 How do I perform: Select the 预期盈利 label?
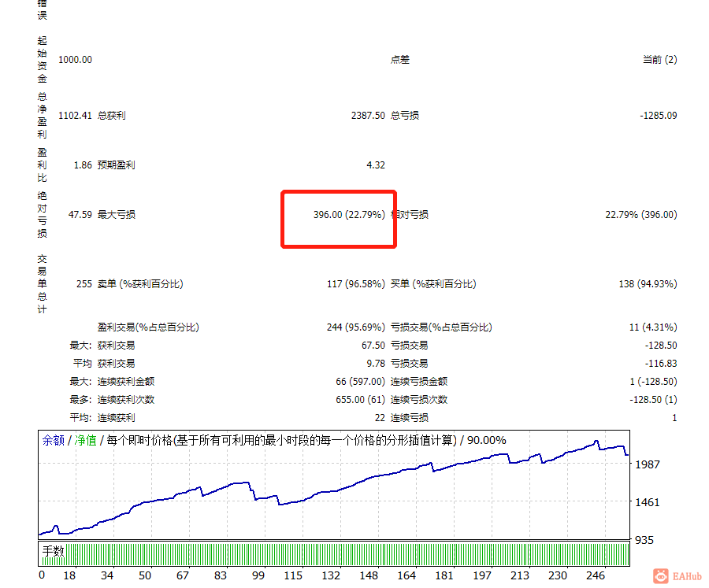117,165
